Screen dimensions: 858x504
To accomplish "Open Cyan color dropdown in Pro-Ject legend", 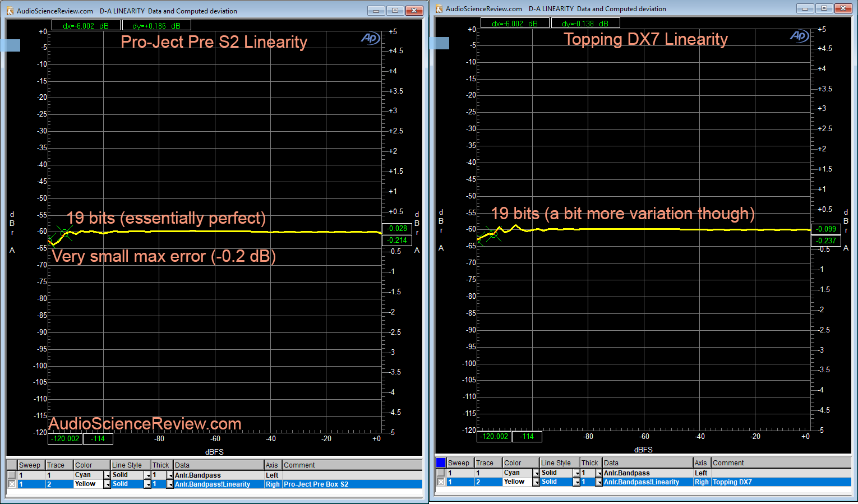I will [107, 475].
